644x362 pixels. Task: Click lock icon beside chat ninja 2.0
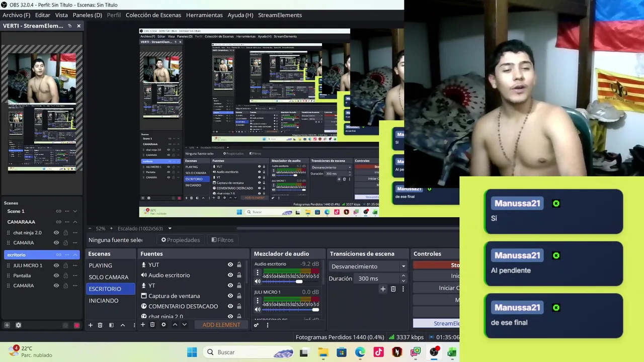(x=65, y=233)
